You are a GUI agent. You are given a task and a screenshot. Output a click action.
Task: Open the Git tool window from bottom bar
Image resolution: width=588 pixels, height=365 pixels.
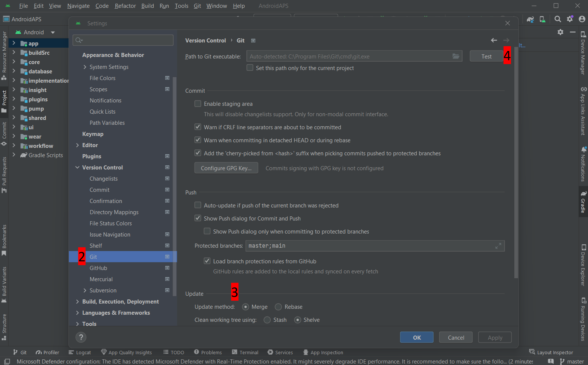(20, 352)
